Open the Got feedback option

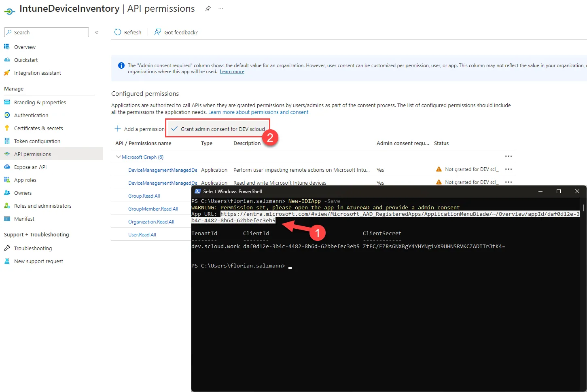pyautogui.click(x=176, y=32)
